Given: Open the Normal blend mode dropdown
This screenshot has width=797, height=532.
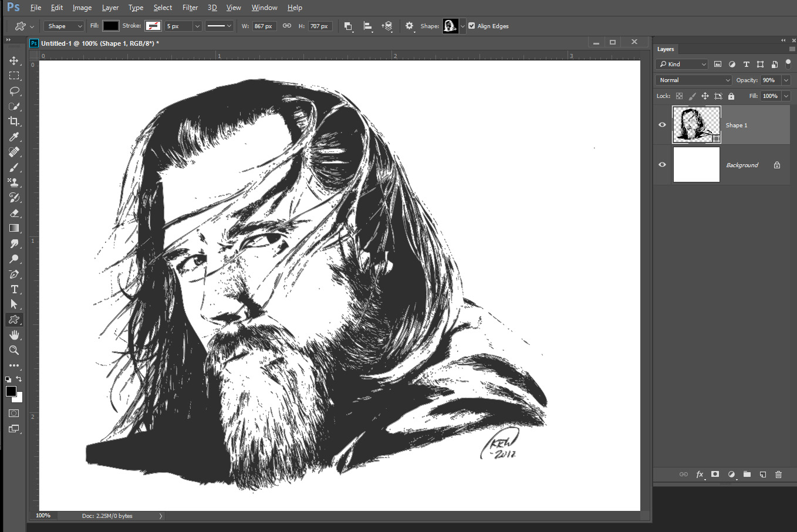Looking at the screenshot, I should coord(694,80).
